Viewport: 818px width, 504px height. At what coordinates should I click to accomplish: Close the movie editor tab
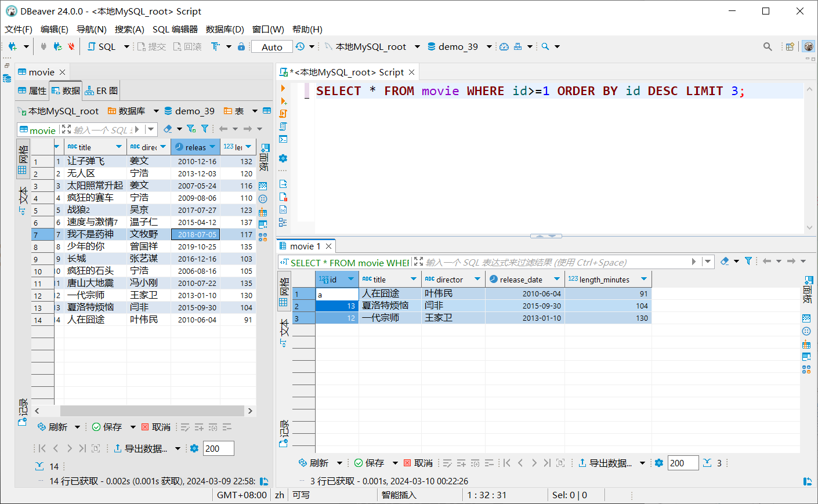62,72
